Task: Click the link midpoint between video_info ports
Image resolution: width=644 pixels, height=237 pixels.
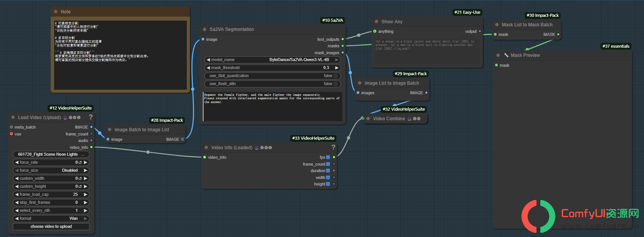Action: [x=148, y=152]
